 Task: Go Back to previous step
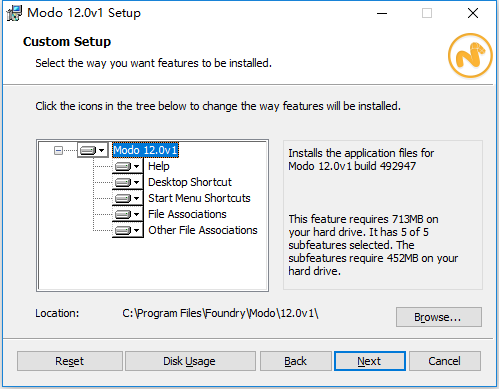(x=296, y=361)
